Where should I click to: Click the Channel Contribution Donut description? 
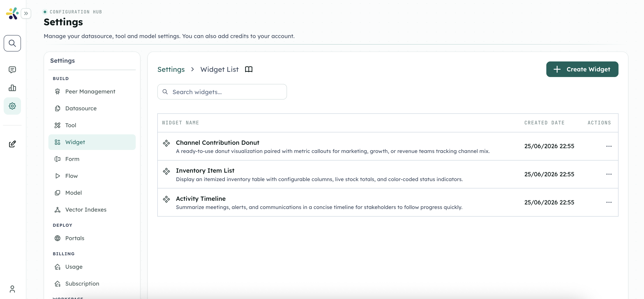point(333,151)
